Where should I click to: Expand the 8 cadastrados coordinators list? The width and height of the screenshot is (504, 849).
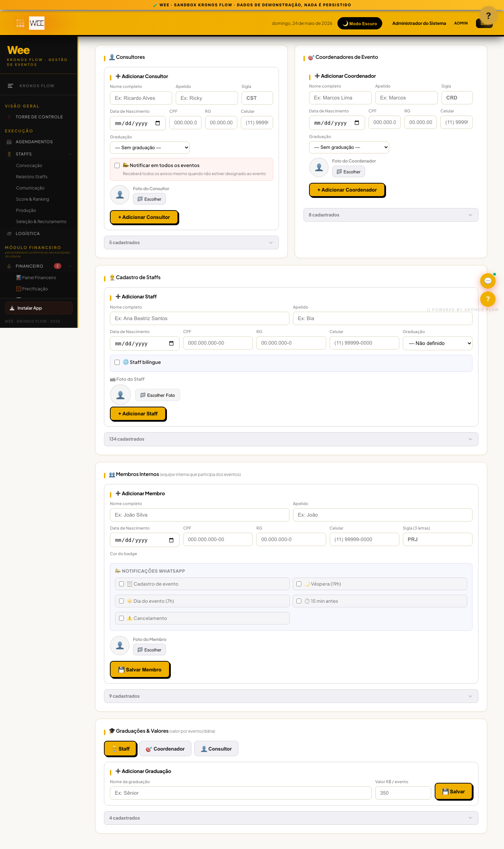point(391,215)
